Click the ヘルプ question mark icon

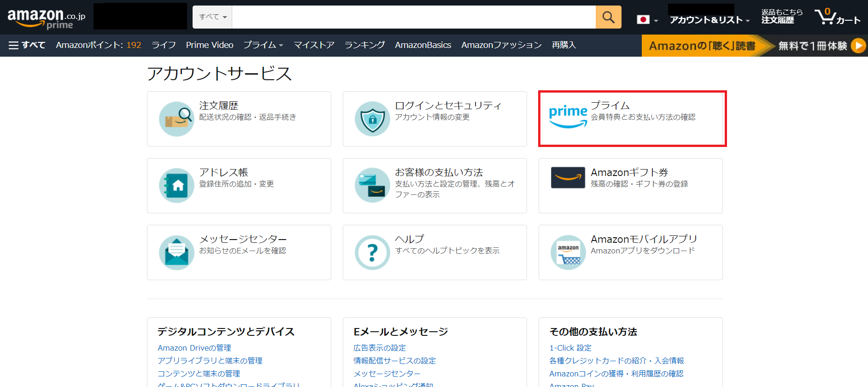(x=372, y=252)
